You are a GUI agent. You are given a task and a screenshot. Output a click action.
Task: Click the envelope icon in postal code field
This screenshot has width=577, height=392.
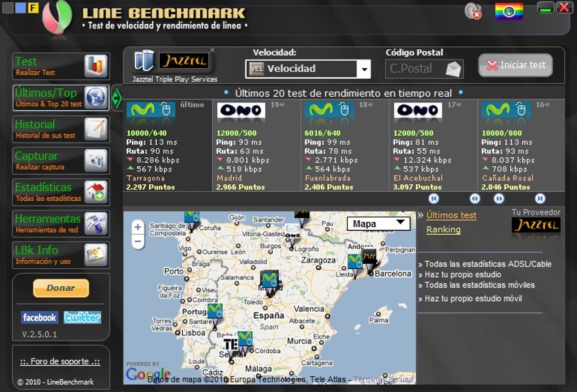coord(453,69)
